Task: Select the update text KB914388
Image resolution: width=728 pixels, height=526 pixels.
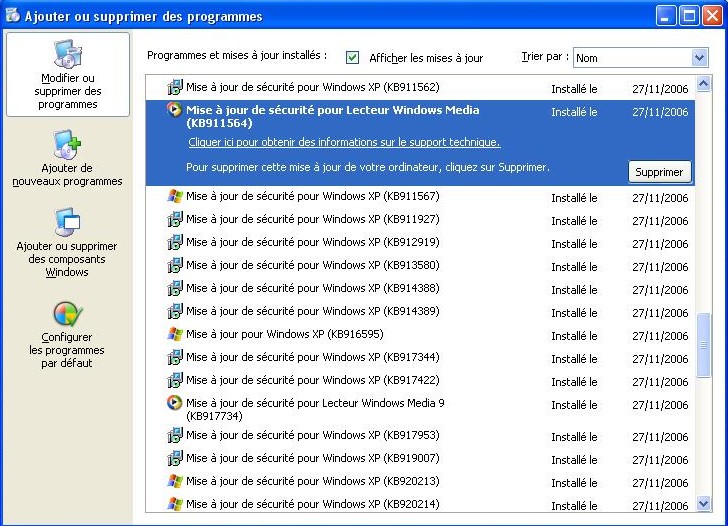Action: (312, 288)
